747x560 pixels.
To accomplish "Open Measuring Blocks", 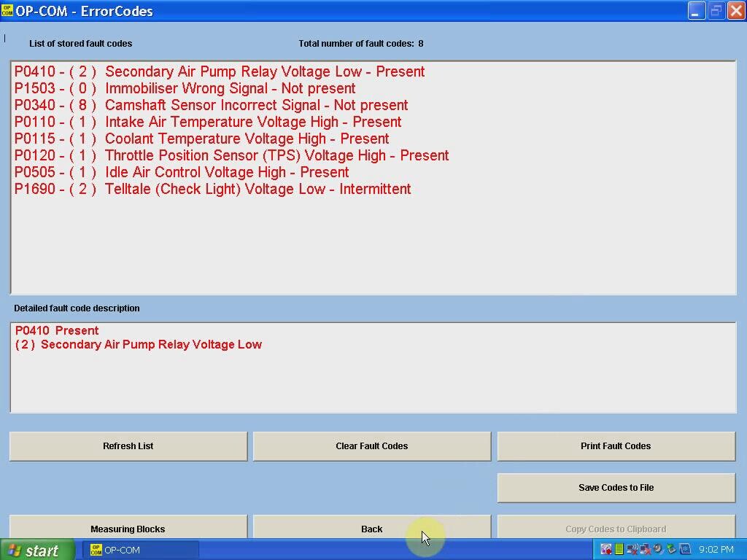I will tap(128, 528).
